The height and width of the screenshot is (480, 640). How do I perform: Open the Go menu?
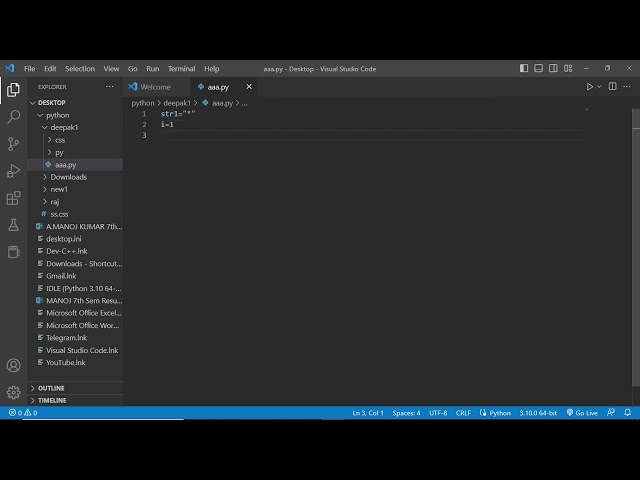pos(133,69)
